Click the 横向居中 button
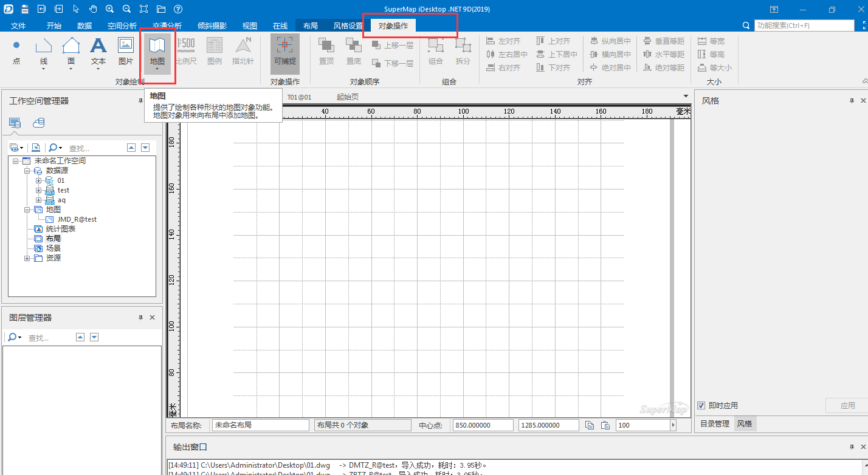The height and width of the screenshot is (475, 868). tap(611, 54)
